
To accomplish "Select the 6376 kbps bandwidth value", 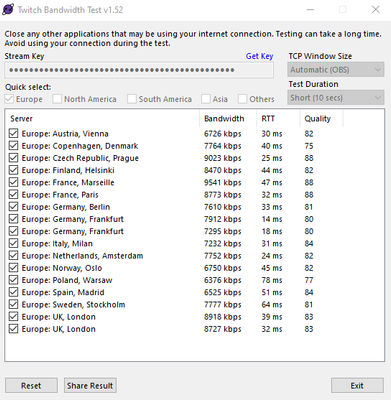I will click(223, 280).
